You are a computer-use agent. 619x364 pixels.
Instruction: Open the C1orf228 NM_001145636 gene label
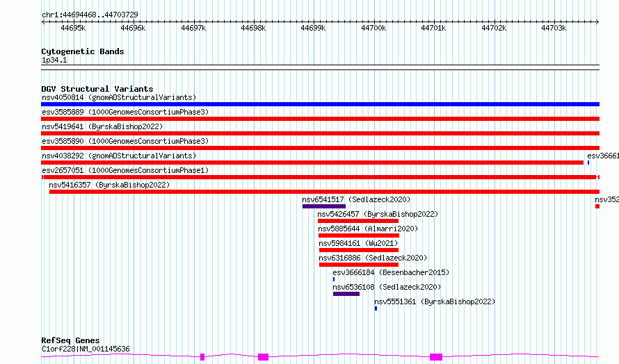(x=86, y=349)
